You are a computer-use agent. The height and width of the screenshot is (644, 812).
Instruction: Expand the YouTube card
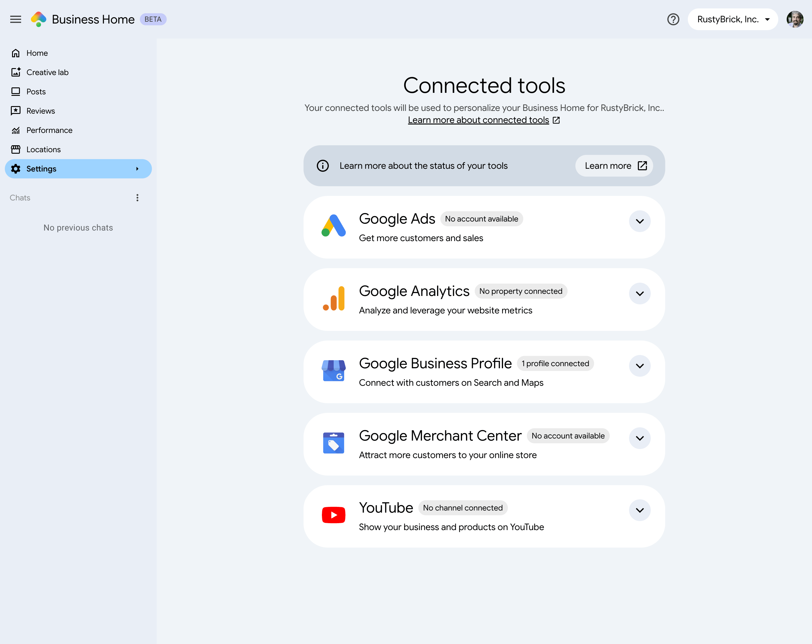pyautogui.click(x=640, y=510)
